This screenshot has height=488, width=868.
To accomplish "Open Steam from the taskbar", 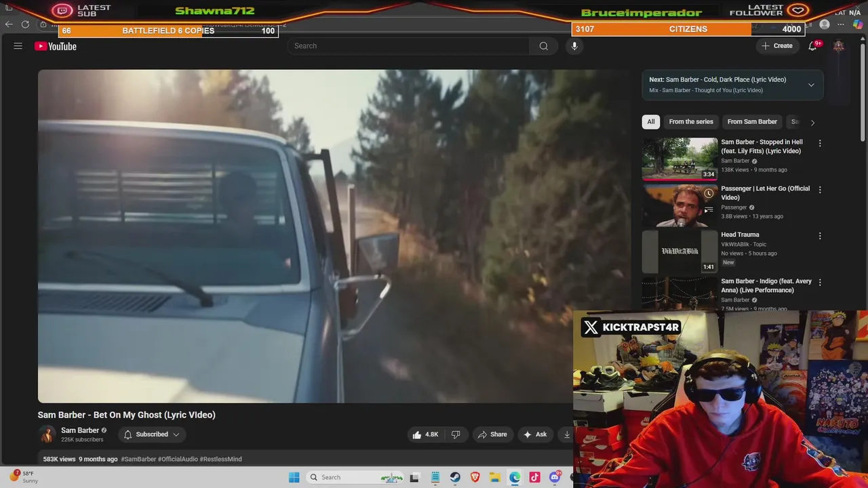I will [455, 477].
